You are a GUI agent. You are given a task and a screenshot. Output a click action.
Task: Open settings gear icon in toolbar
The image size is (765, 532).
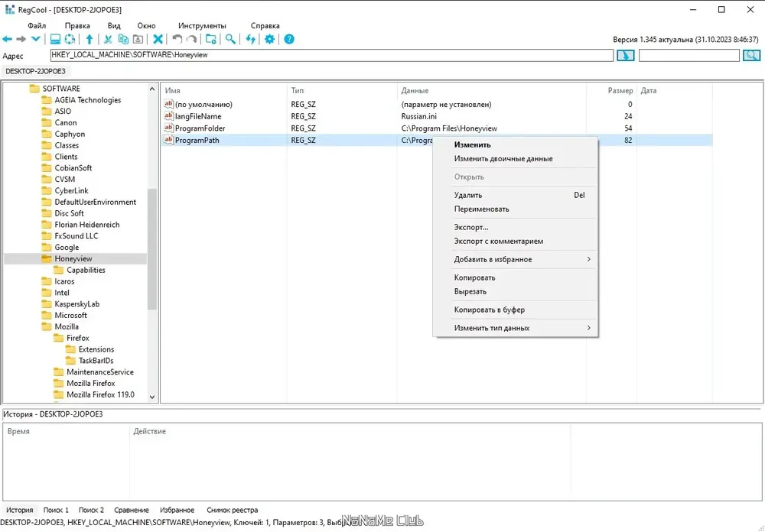point(269,39)
